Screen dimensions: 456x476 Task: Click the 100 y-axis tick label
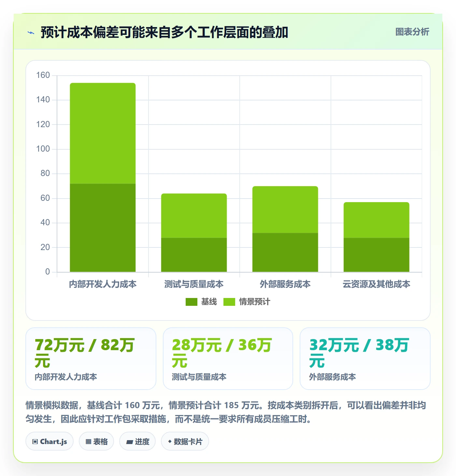43,149
